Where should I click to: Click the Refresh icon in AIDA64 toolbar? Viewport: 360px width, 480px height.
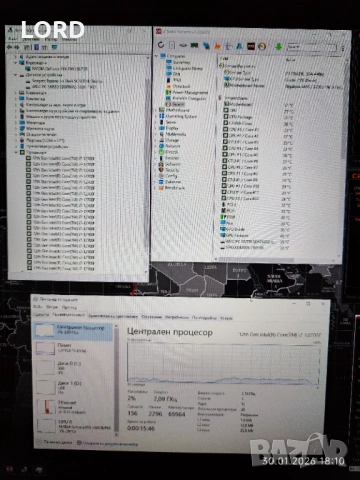click(x=161, y=45)
